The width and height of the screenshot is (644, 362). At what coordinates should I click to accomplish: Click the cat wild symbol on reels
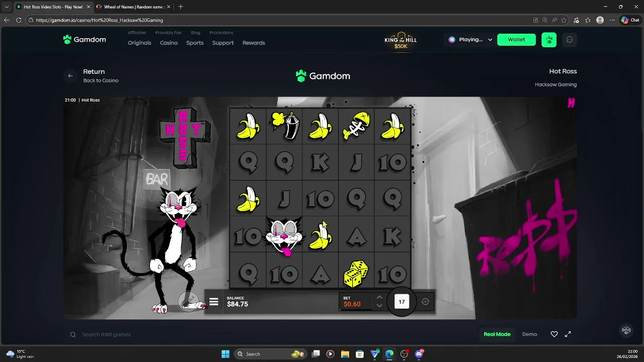[284, 237]
